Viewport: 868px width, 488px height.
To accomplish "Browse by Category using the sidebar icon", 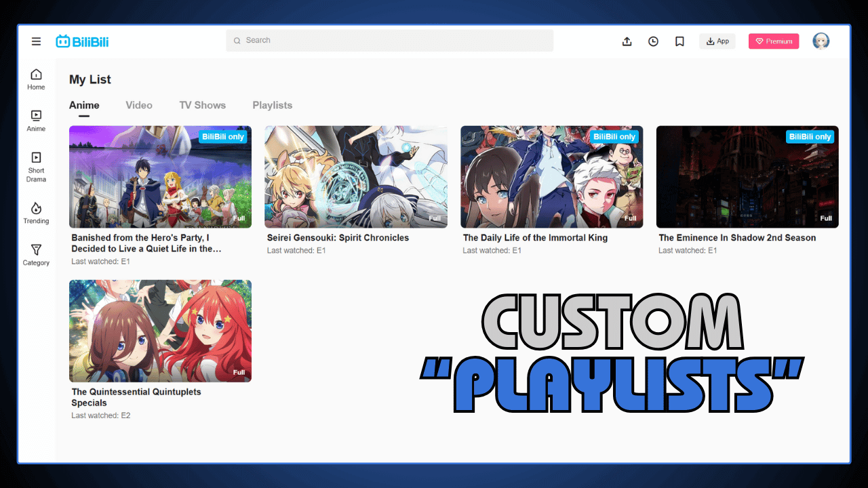I will click(35, 255).
